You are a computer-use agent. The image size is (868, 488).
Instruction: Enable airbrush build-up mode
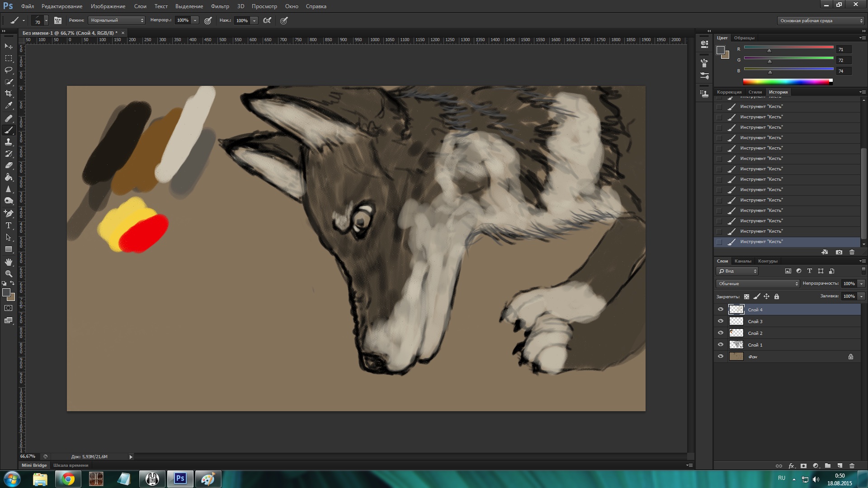(x=267, y=20)
